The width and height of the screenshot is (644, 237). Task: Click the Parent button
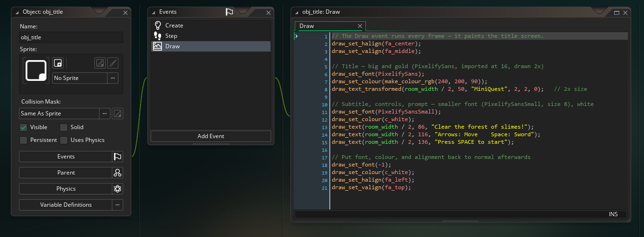66,173
